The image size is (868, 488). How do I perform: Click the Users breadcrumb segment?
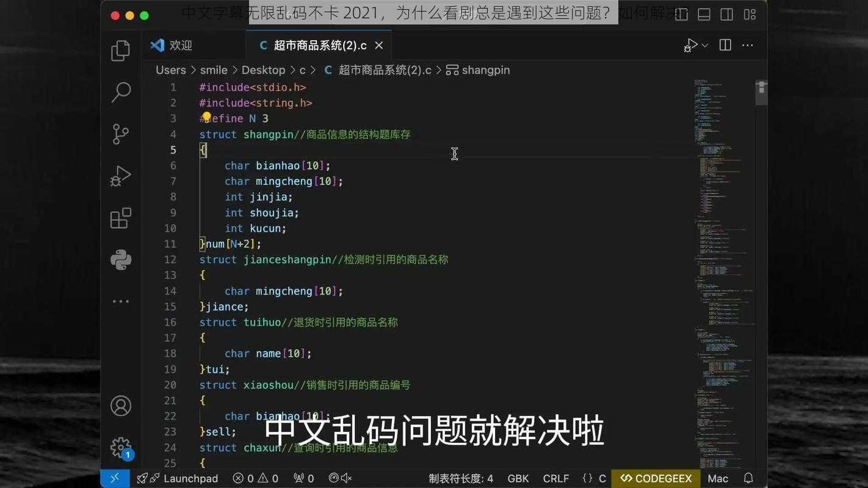[x=171, y=70]
